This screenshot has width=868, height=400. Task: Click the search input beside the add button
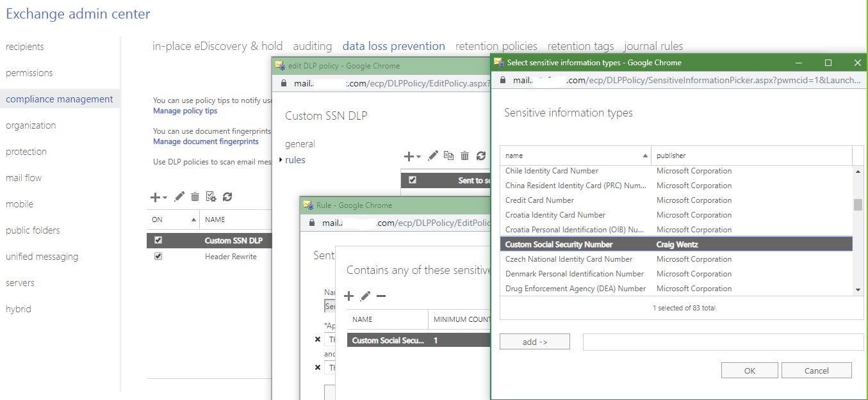(721, 341)
